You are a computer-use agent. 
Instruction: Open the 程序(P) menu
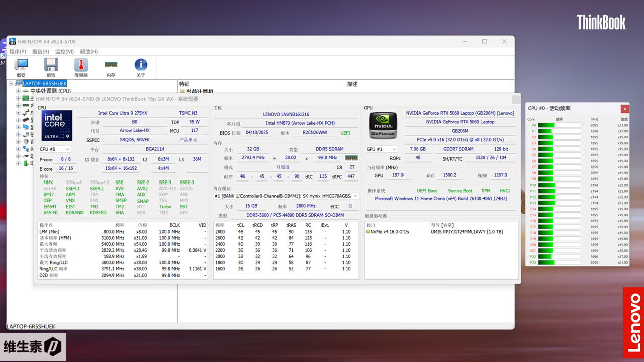18,52
